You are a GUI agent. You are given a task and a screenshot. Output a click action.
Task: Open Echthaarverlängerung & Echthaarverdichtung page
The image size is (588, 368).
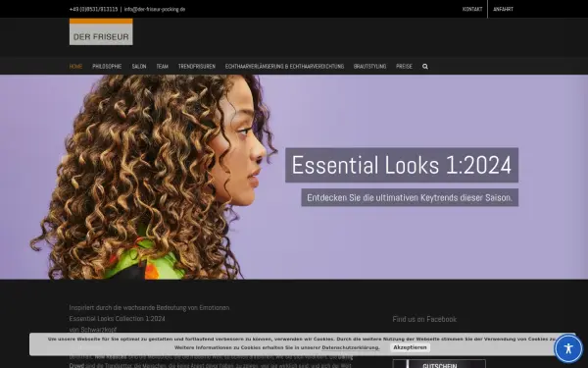pos(284,67)
